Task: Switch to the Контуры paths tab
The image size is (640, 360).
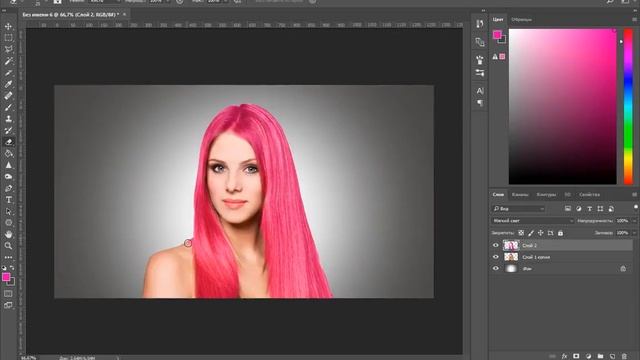Action: pyautogui.click(x=546, y=195)
